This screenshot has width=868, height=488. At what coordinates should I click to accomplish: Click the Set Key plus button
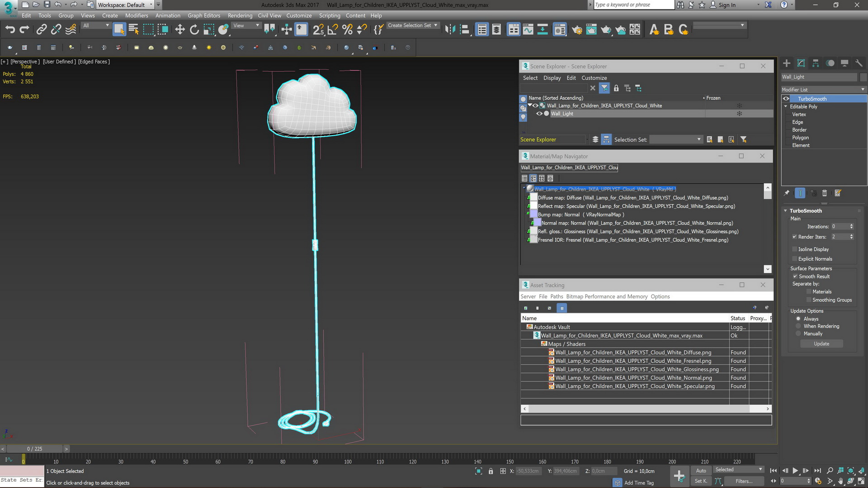(x=679, y=476)
